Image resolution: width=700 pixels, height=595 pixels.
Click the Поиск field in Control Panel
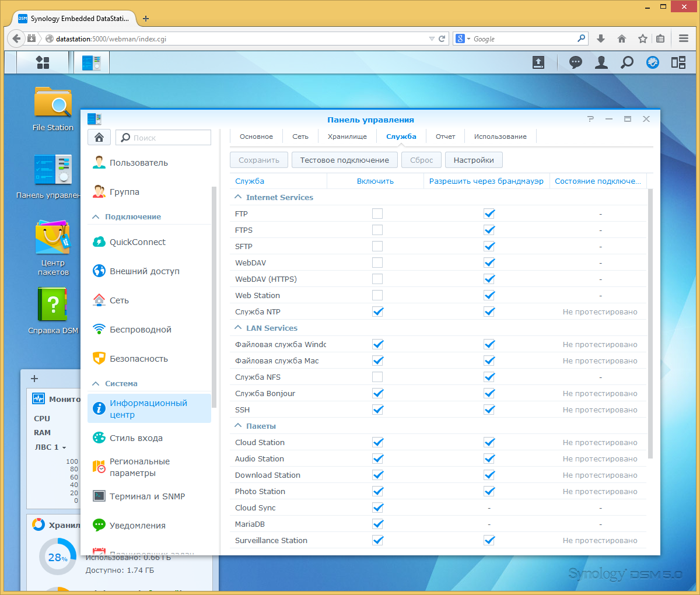tap(163, 138)
